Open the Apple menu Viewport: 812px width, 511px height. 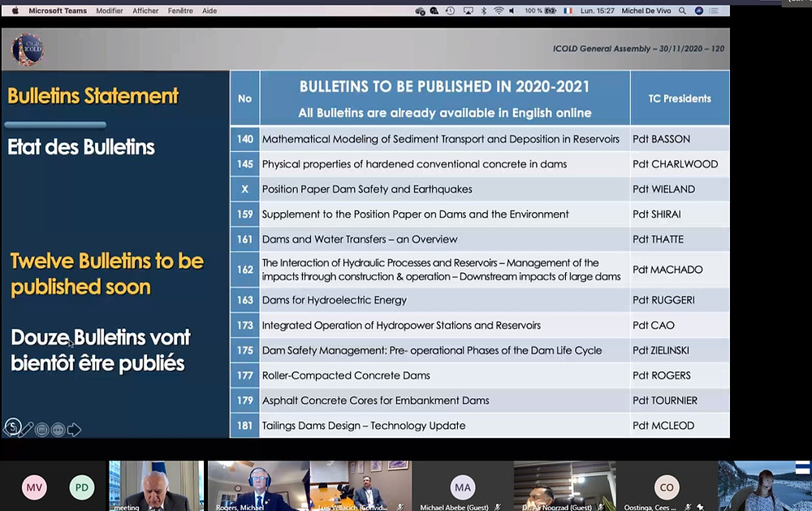[15, 11]
